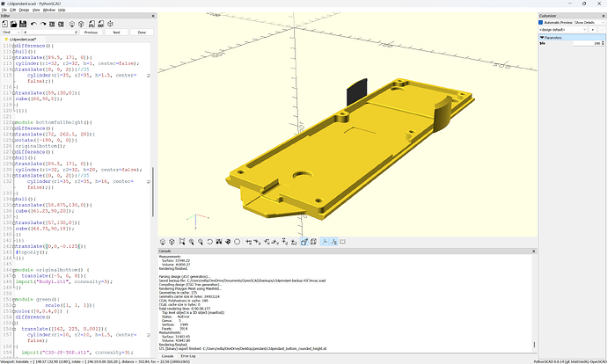Toggle Show Axes in the viewport toolbar
Image resolution: width=607 pixels, height=364 pixels.
pos(325,242)
